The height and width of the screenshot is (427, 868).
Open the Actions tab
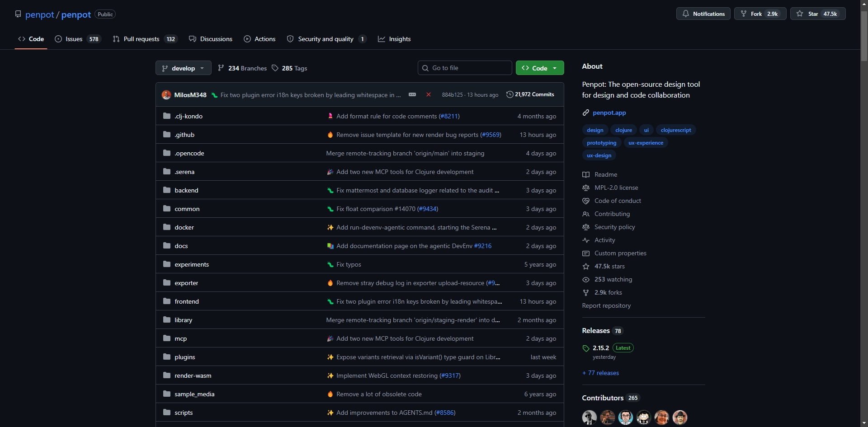259,39
